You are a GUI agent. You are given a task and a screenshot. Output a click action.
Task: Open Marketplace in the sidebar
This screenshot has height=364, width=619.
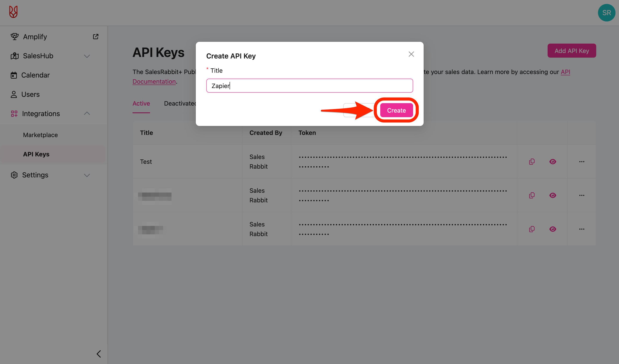[x=40, y=135]
